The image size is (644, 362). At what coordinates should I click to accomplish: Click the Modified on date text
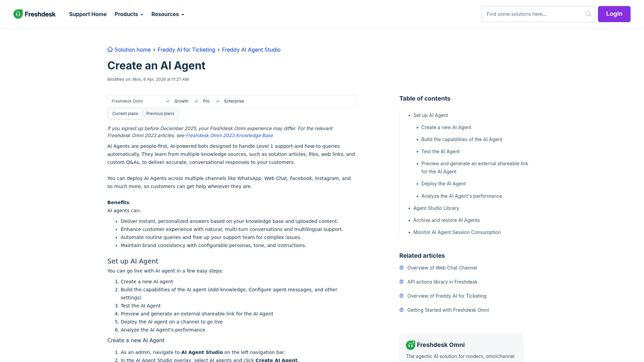(148, 79)
